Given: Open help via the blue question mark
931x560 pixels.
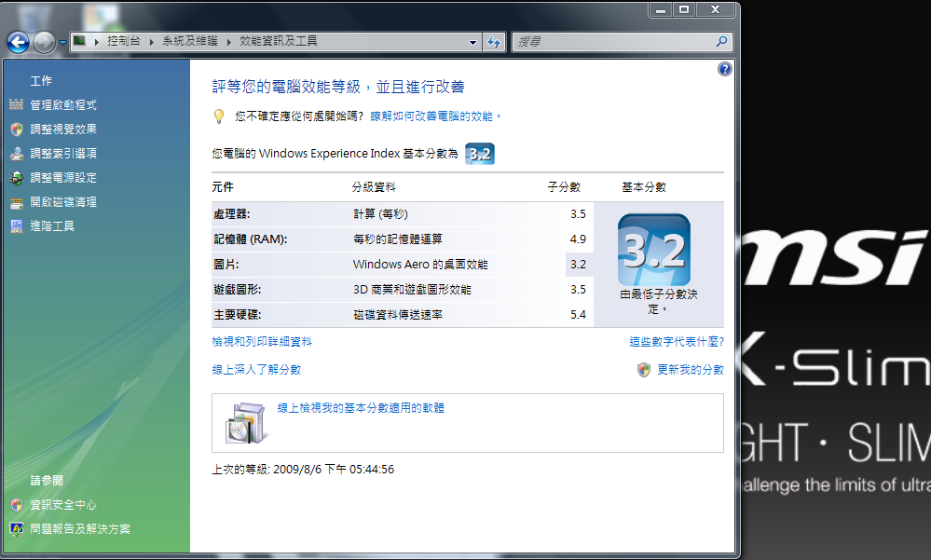Looking at the screenshot, I should [x=724, y=69].
